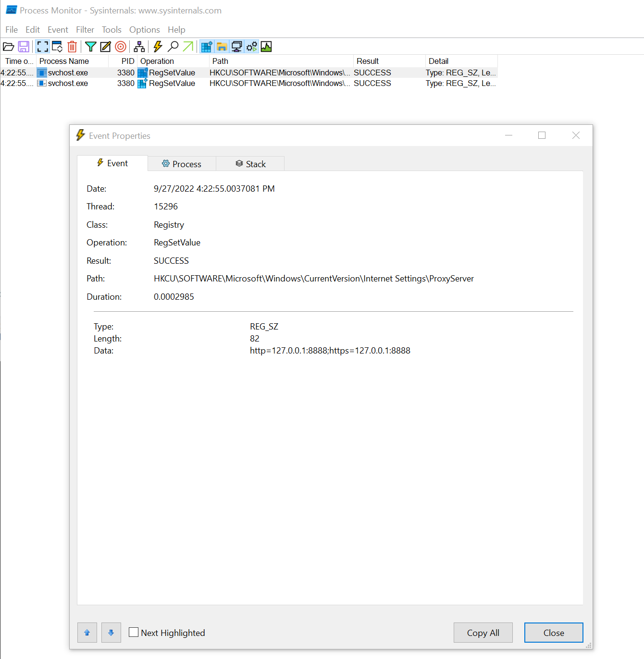Switch to the Stack tab
This screenshot has height=659, width=644.
[250, 163]
